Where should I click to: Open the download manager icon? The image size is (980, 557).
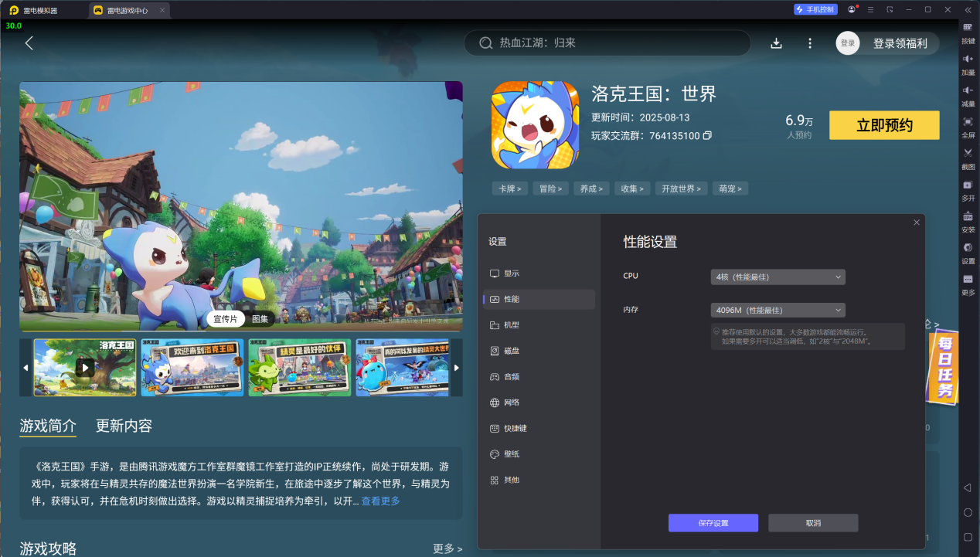(x=776, y=43)
